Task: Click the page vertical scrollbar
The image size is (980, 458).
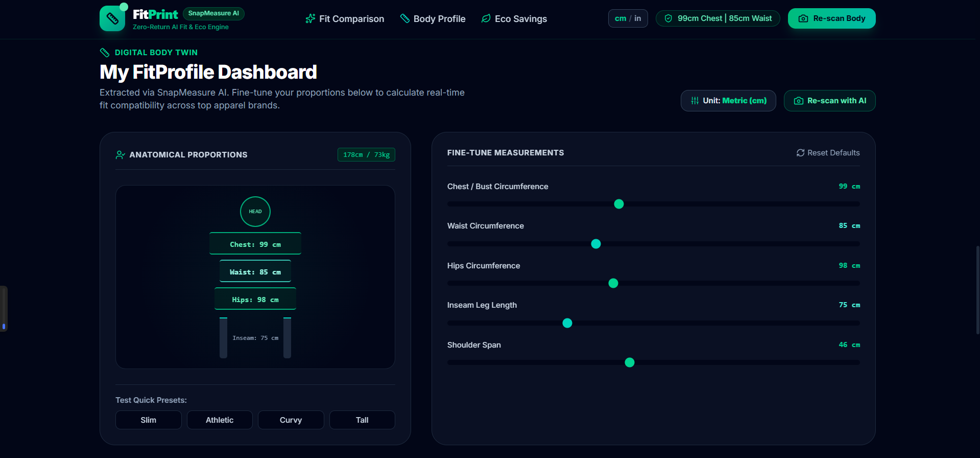Action: pos(977,290)
